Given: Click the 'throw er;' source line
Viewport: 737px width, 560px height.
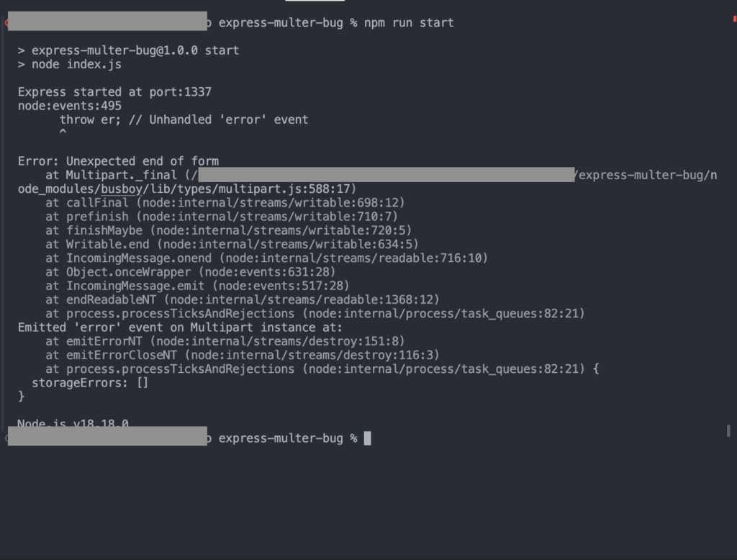Looking at the screenshot, I should click(x=184, y=119).
